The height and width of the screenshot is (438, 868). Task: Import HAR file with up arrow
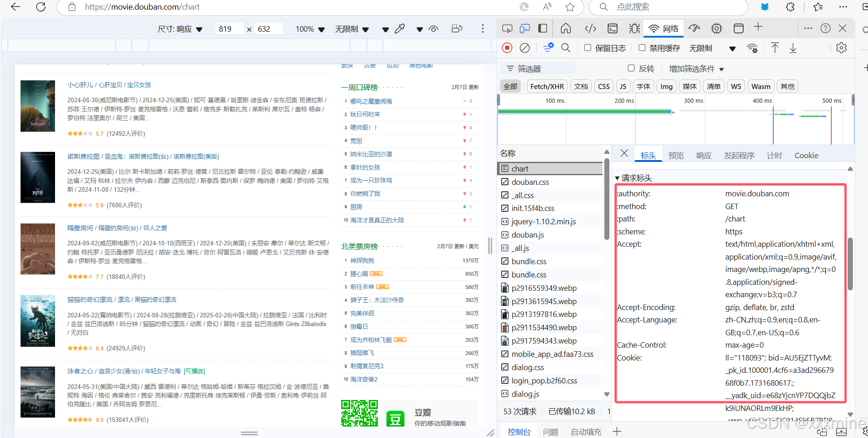tap(775, 48)
